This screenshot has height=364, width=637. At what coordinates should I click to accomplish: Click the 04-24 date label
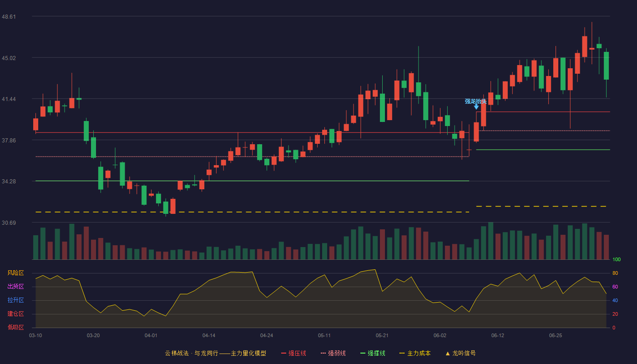(267, 335)
